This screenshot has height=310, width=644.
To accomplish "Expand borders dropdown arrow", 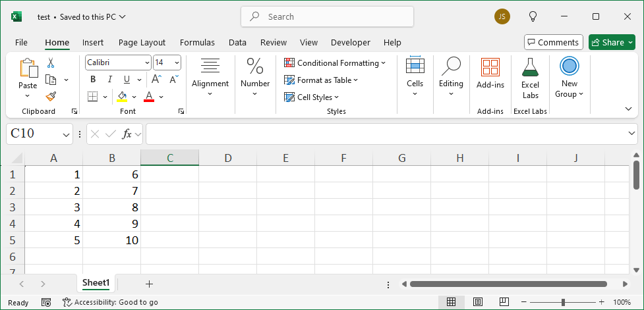I will (x=105, y=97).
